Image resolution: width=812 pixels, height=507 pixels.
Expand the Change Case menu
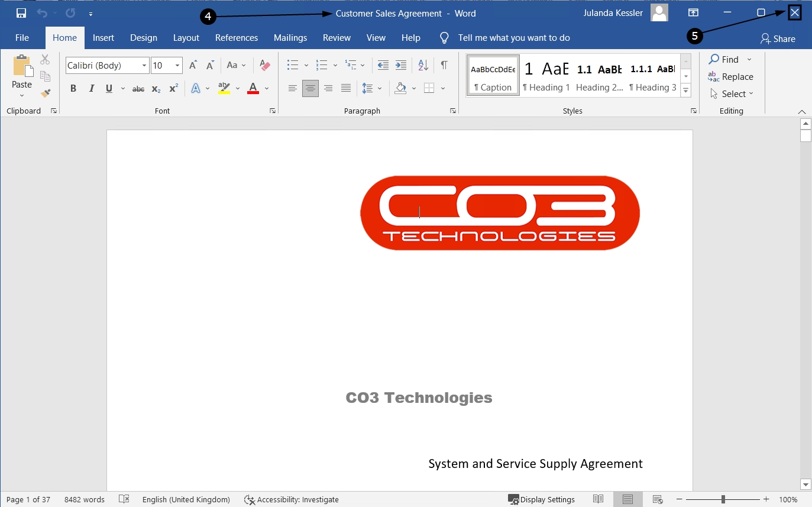point(236,66)
